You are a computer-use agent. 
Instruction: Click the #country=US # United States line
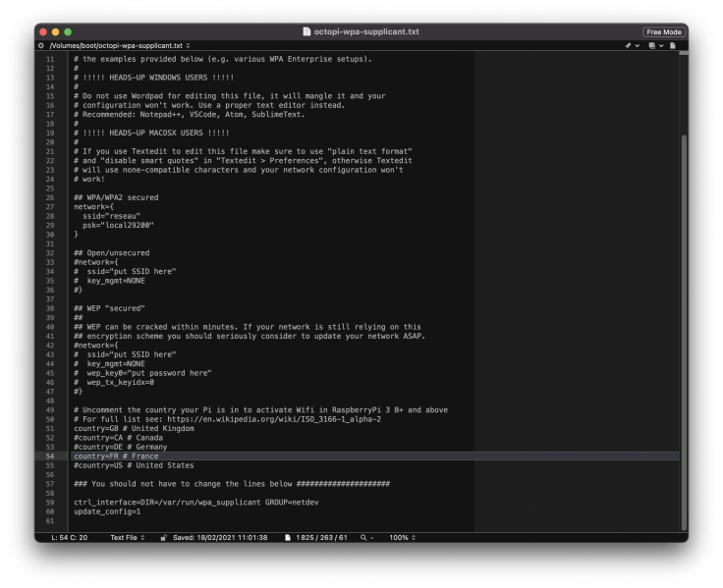pyautogui.click(x=134, y=465)
